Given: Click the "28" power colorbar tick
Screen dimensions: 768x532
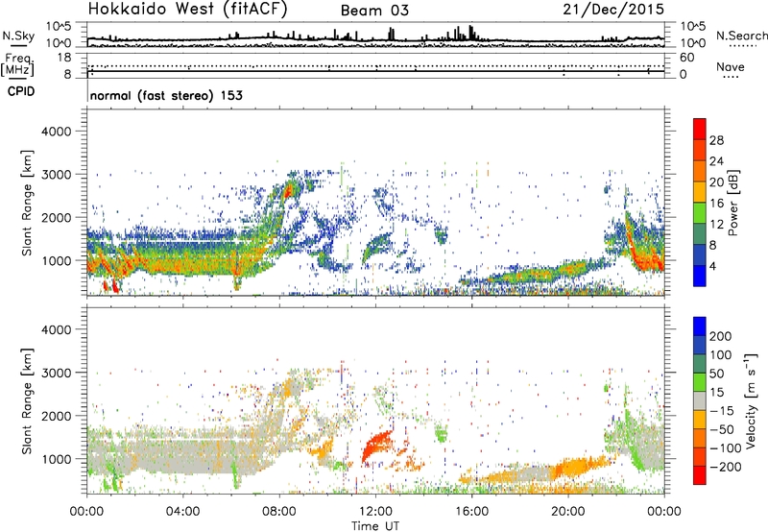Looking at the screenshot, I should (x=716, y=140).
